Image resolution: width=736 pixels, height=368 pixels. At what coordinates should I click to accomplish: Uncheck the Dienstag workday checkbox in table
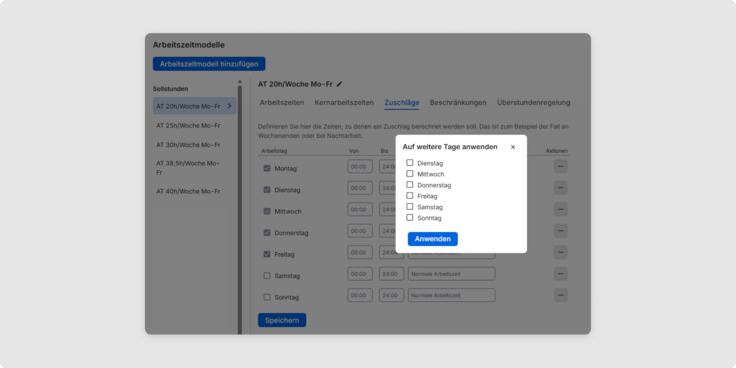pos(267,190)
